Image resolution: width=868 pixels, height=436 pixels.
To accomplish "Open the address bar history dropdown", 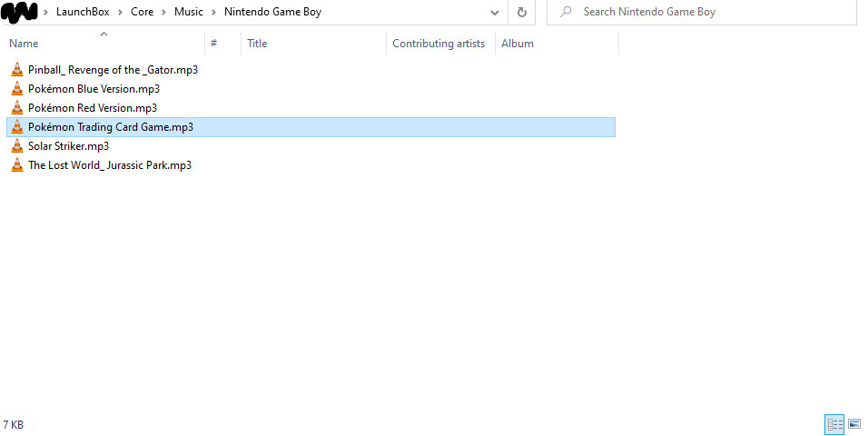I will pyautogui.click(x=494, y=12).
